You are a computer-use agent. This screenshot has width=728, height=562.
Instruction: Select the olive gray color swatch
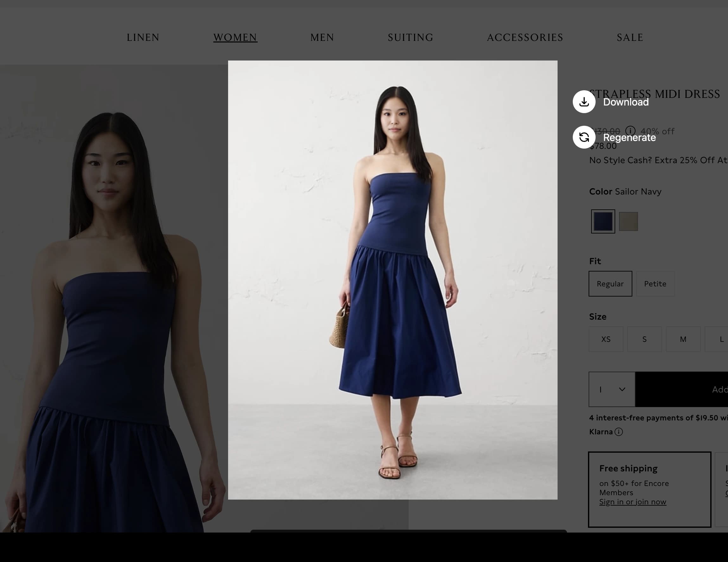coord(628,221)
